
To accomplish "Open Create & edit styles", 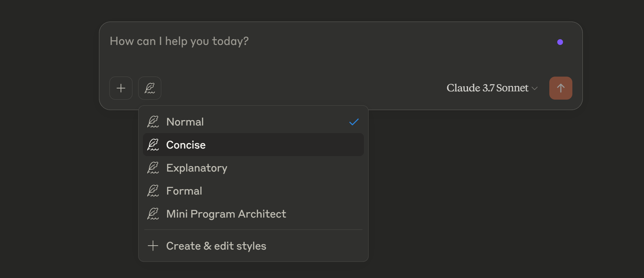I will coord(216,246).
